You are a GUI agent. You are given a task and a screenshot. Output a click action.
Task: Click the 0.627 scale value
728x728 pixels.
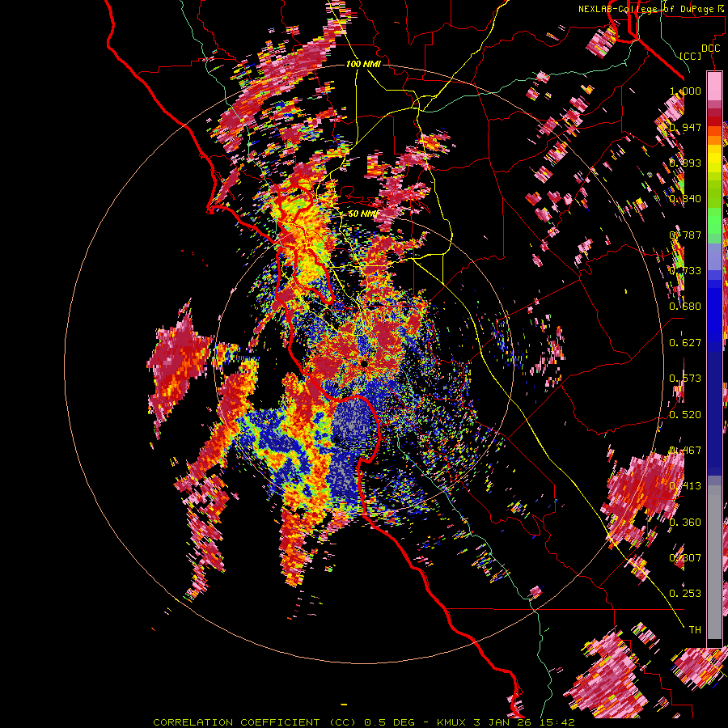click(x=685, y=343)
